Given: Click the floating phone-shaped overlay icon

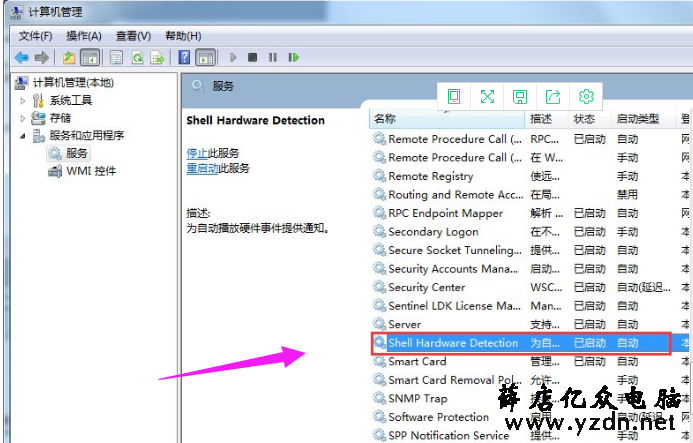Looking at the screenshot, I should point(454,96).
